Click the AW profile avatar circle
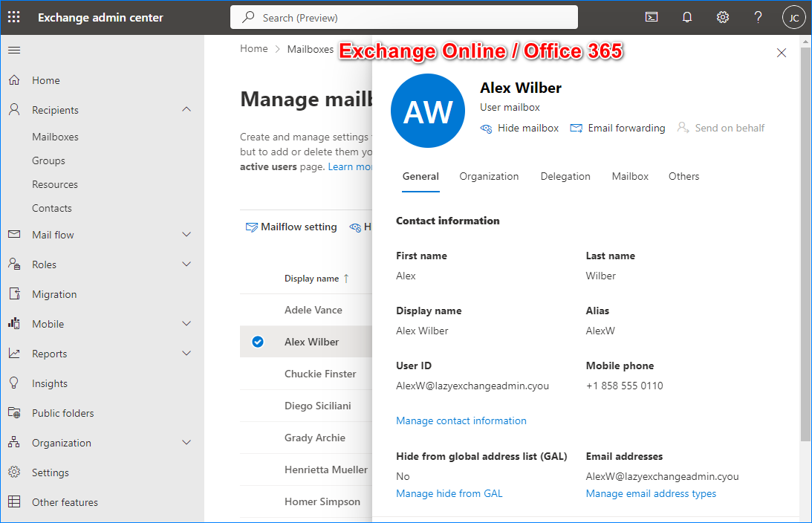 tap(428, 111)
